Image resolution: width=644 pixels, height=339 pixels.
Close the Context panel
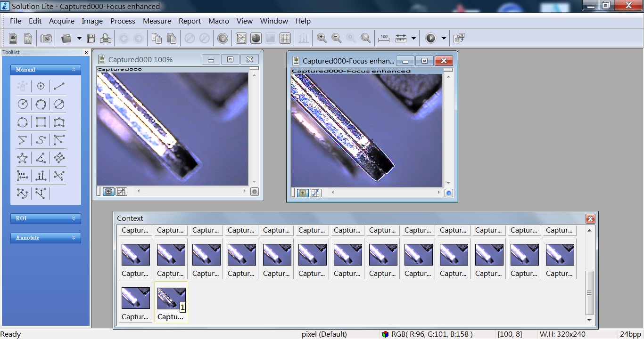click(x=590, y=218)
